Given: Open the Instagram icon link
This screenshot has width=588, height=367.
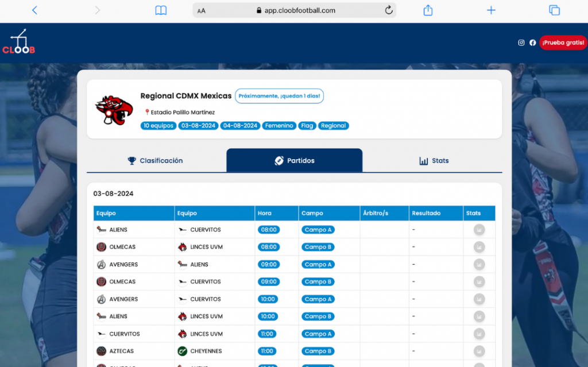Looking at the screenshot, I should click(521, 43).
